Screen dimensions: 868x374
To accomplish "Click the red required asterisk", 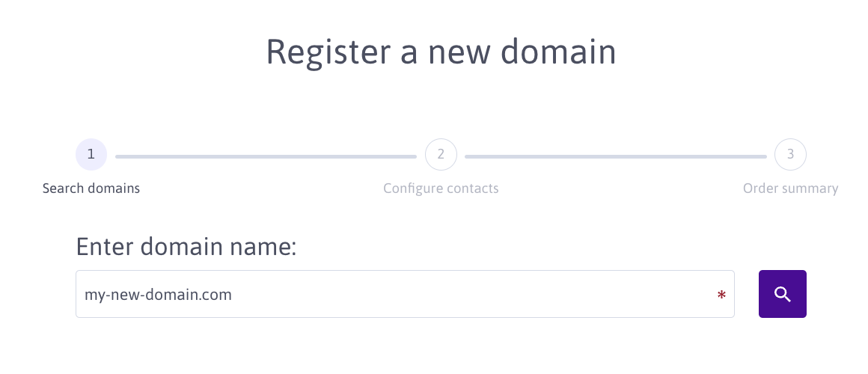I will click(721, 295).
